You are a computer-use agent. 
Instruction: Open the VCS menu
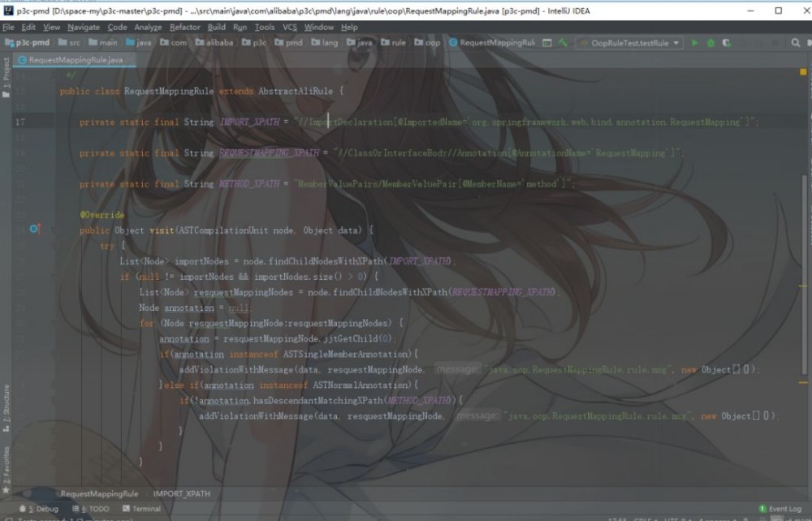coord(290,27)
